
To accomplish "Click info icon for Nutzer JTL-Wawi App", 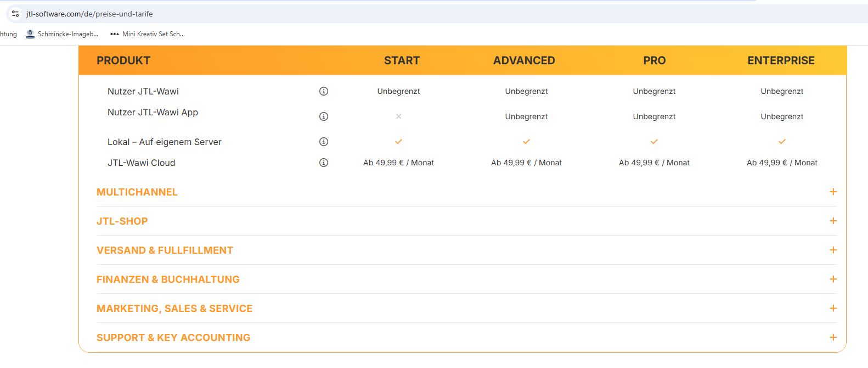I will [324, 116].
